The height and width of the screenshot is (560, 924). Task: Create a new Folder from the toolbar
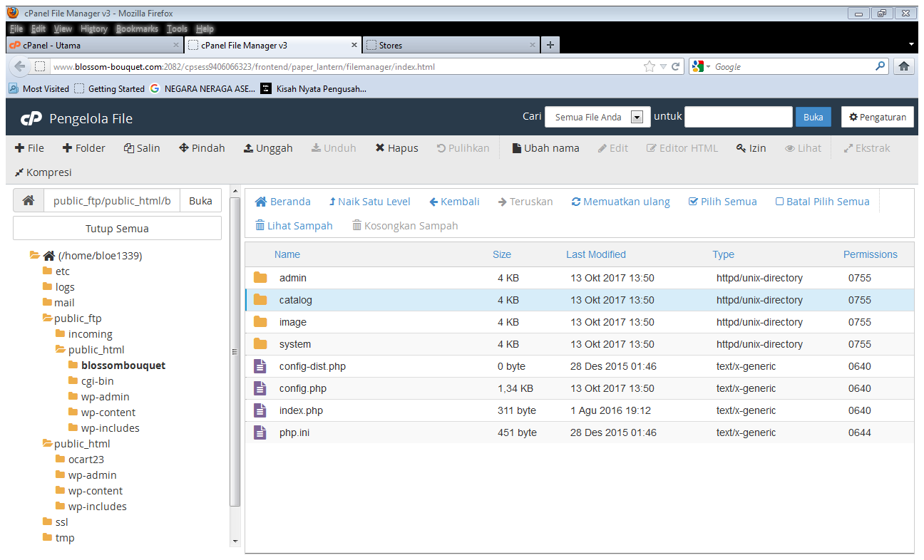pos(84,148)
